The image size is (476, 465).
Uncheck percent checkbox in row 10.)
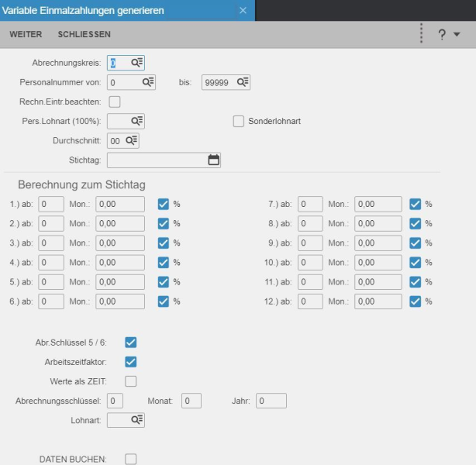[x=416, y=262]
